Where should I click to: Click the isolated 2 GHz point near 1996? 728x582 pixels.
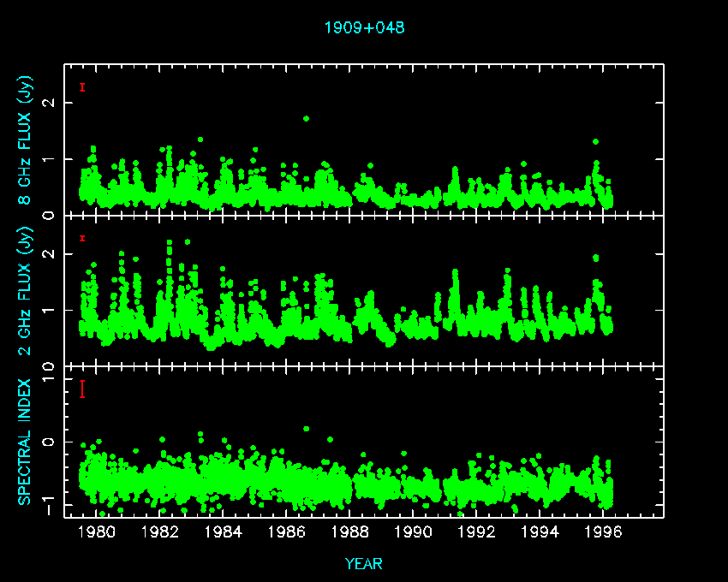pos(595,258)
